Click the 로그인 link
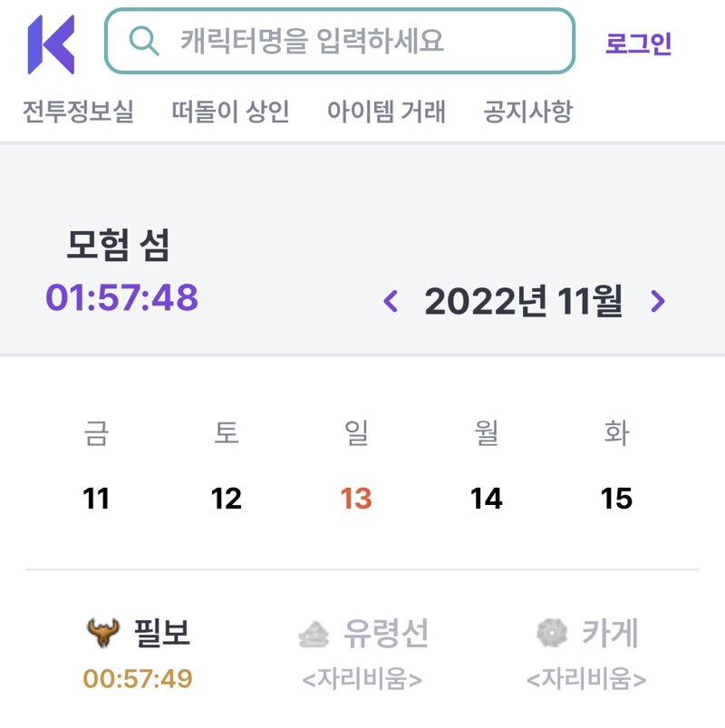The height and width of the screenshot is (728, 725). 638,44
